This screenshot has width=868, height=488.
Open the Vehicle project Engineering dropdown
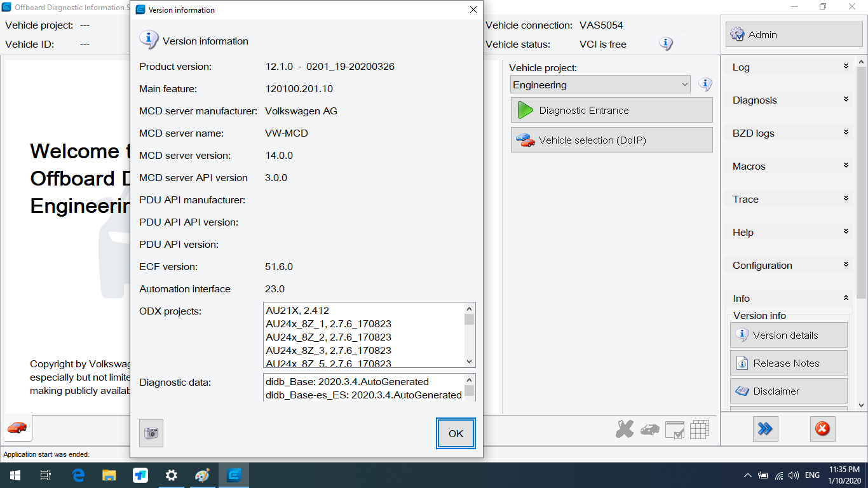pos(600,85)
